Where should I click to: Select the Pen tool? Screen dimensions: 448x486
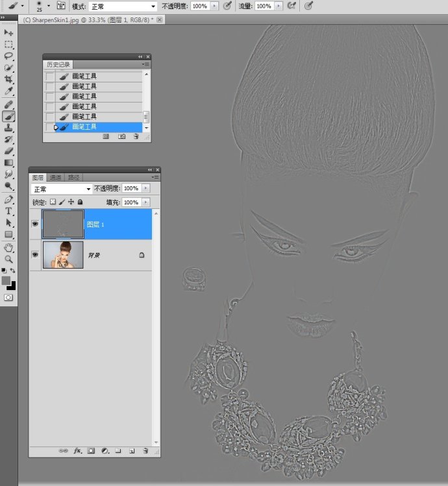pyautogui.click(x=8, y=200)
